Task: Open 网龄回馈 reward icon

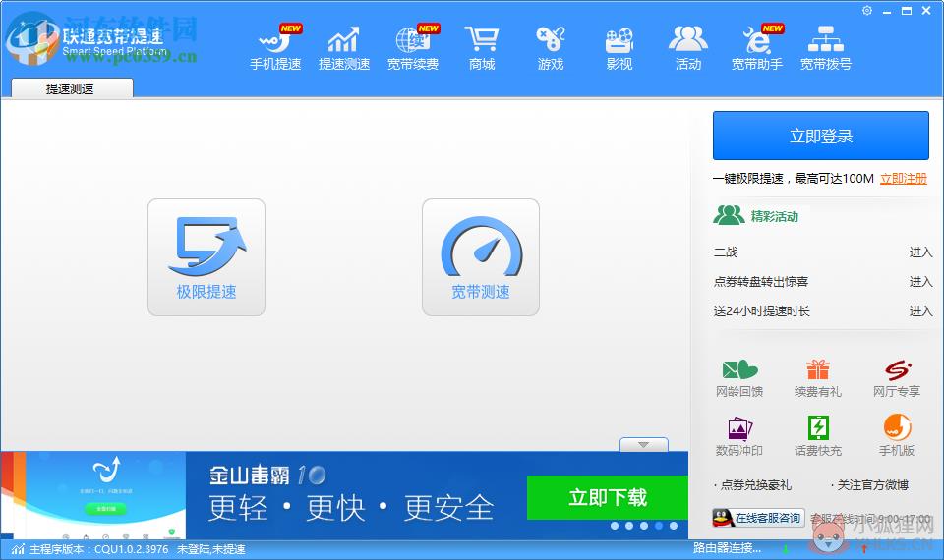Action: tap(739, 378)
